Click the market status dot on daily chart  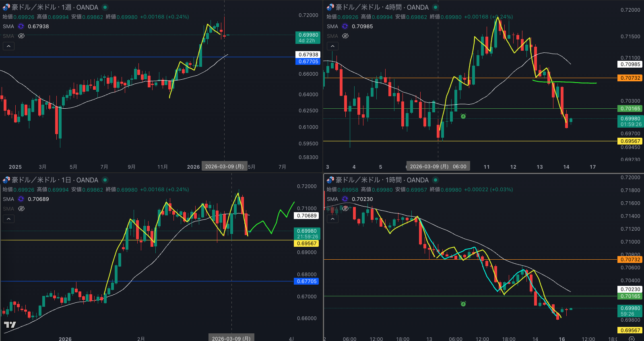click(x=105, y=180)
